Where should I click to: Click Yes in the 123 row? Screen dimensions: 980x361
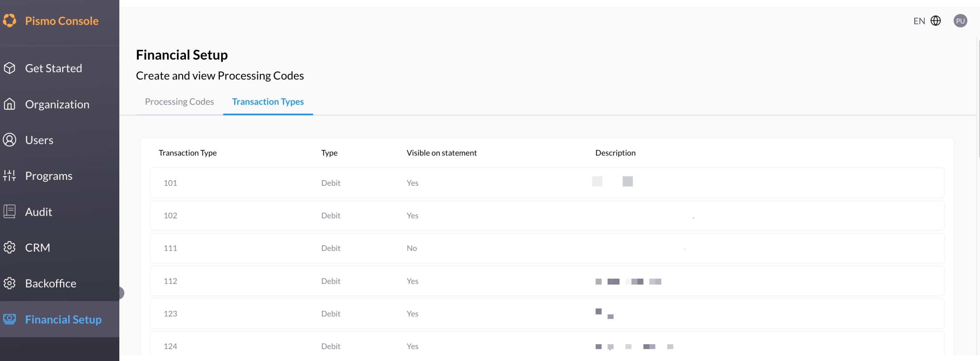412,313
